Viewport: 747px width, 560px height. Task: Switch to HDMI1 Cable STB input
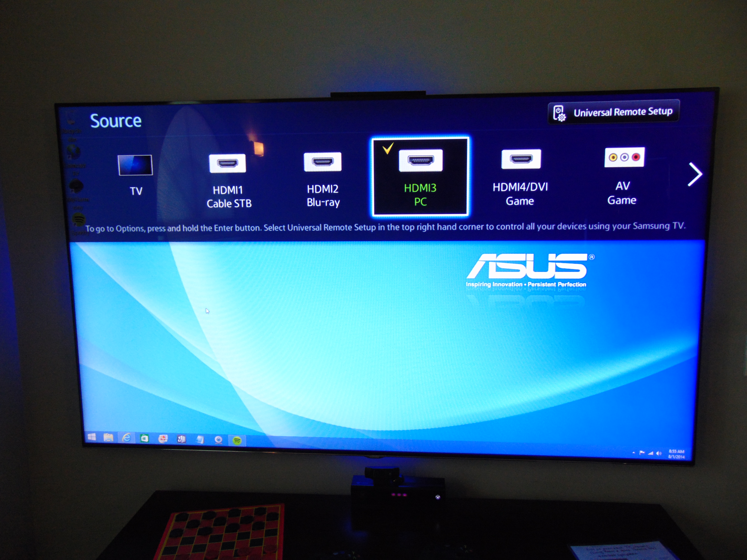229,181
